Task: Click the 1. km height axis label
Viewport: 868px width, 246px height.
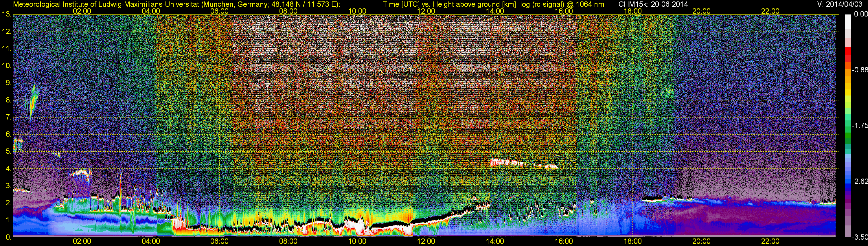Action: [x=8, y=220]
